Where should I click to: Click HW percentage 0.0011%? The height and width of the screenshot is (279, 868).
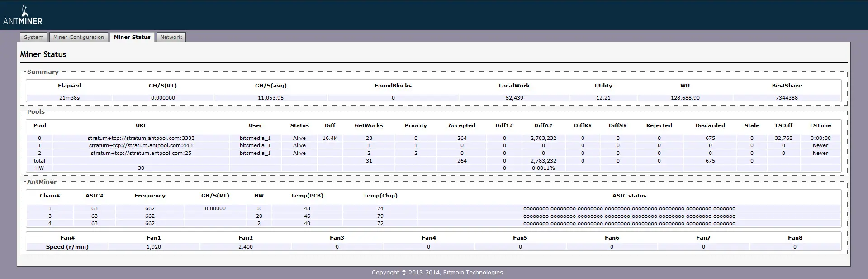543,168
